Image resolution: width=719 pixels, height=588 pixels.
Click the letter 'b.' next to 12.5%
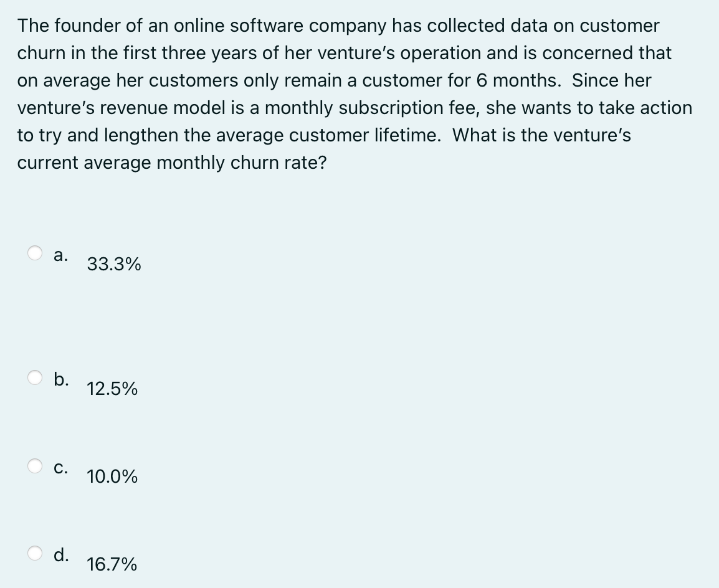coord(61,379)
